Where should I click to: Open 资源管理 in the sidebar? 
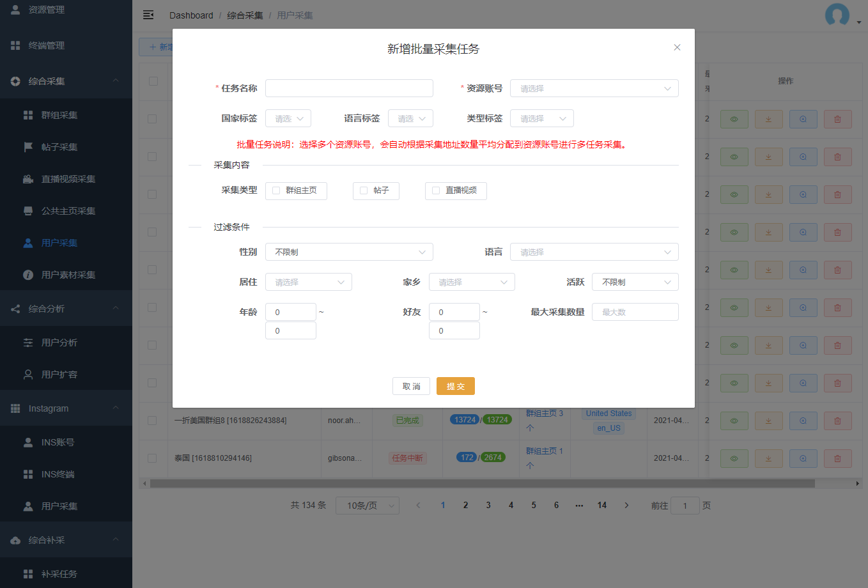[66, 10]
